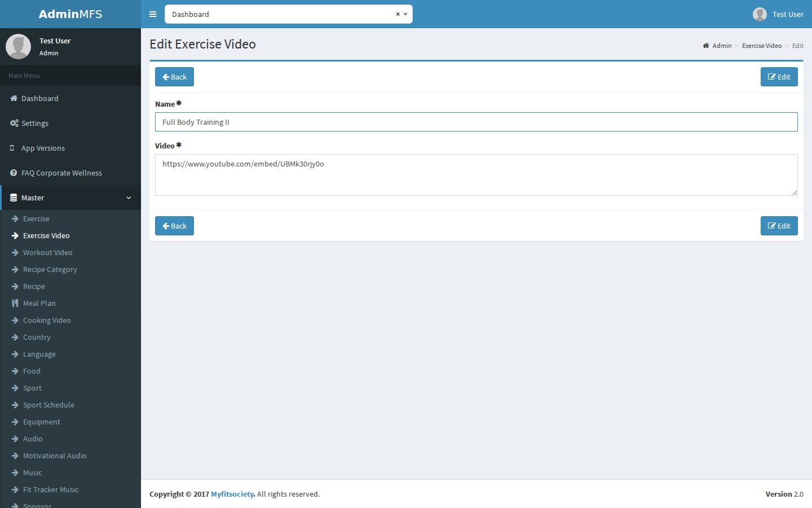The width and height of the screenshot is (812, 508).
Task: Click the App Versions mobile icon
Action: pyautogui.click(x=12, y=148)
